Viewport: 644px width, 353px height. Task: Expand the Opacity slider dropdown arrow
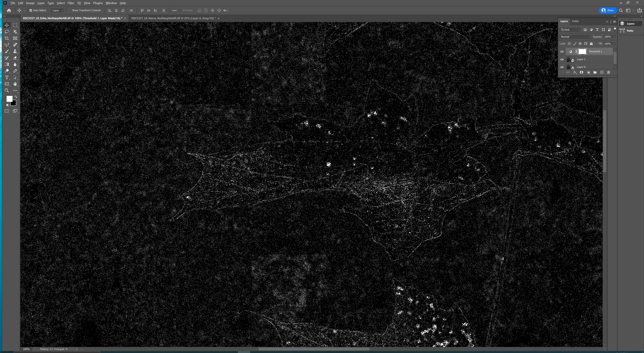pyautogui.click(x=614, y=37)
